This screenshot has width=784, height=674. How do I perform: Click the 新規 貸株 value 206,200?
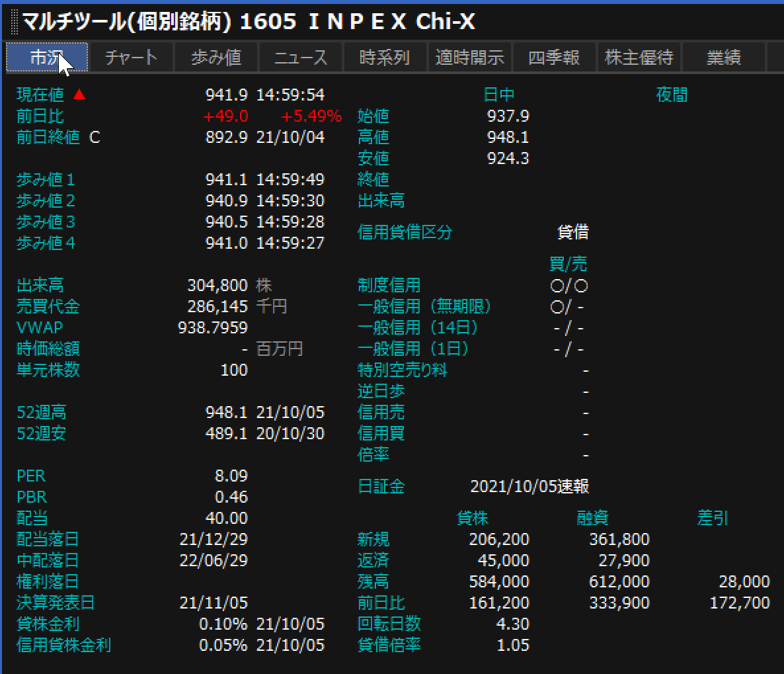coord(499,540)
